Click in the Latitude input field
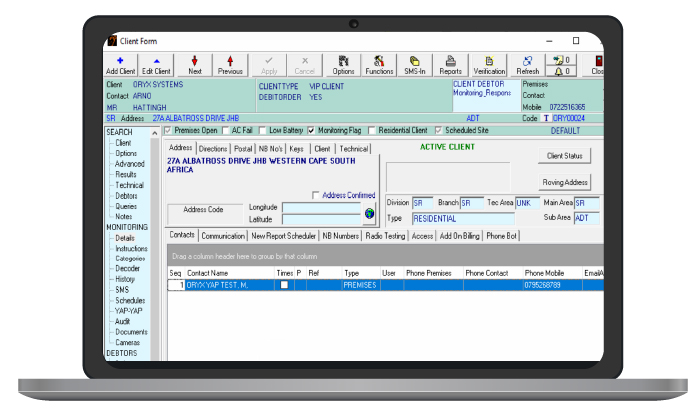Viewport: 700px width, 414px height. point(321,219)
